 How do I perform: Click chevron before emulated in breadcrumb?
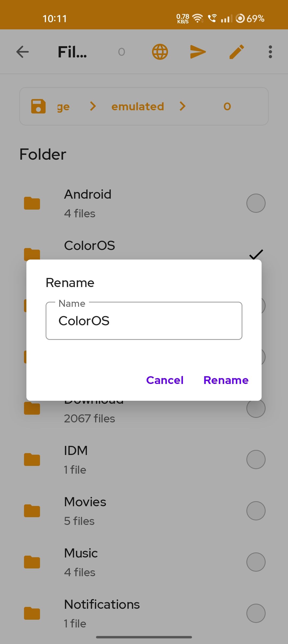pyautogui.click(x=93, y=106)
